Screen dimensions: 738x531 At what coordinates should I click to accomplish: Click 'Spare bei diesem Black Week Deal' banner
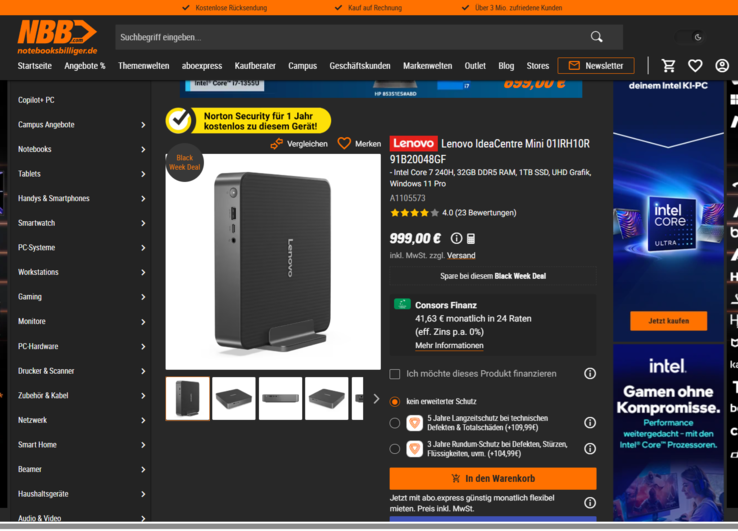coord(493,276)
